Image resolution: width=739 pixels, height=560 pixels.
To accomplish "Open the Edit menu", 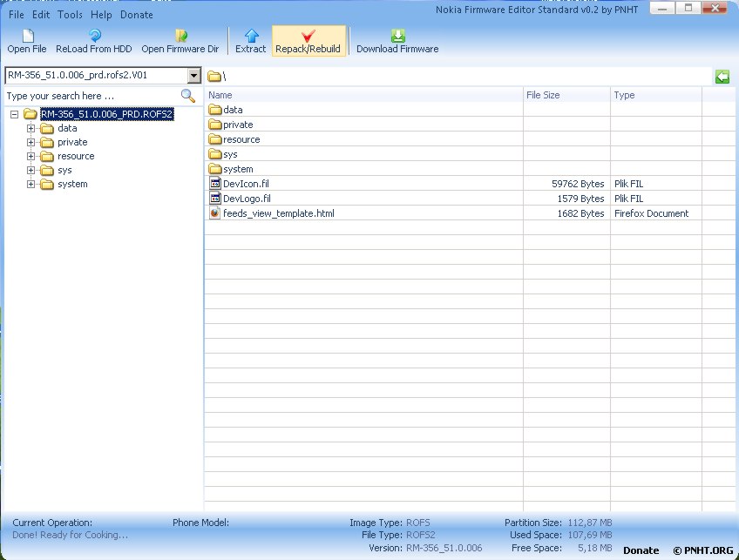I will coord(41,15).
